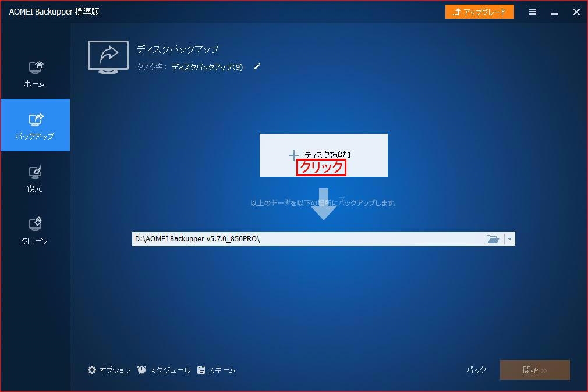The width and height of the screenshot is (588, 392).
Task: Click the タスク名 label
Action: coord(151,67)
